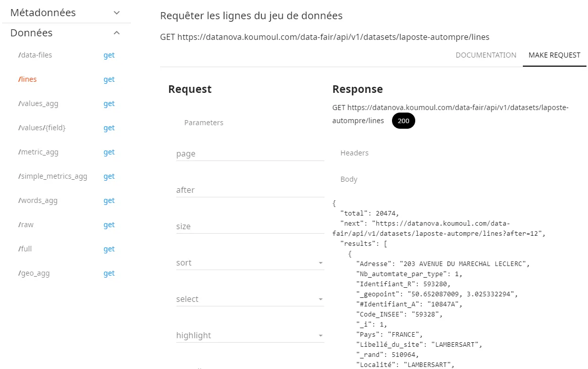Click the "Identifiant_R": 593280 line
This screenshot has width=588, height=369.
tap(403, 284)
